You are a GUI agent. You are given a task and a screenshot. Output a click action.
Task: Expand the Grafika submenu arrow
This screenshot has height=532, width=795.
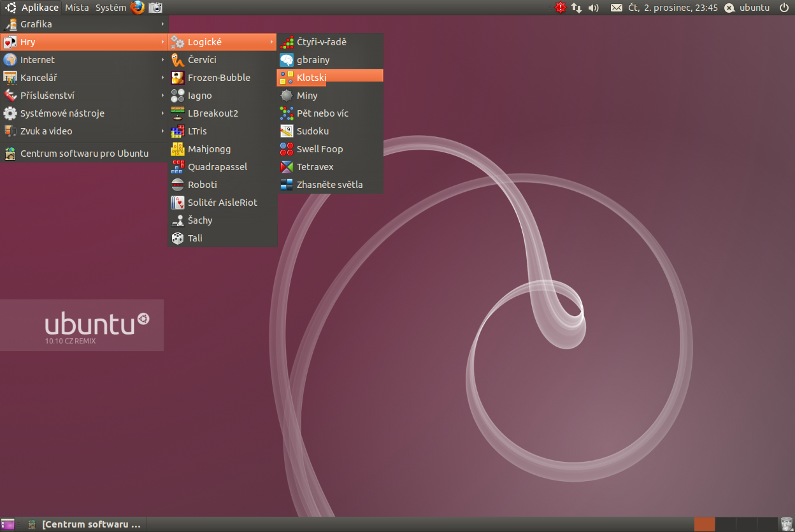[x=162, y=24]
